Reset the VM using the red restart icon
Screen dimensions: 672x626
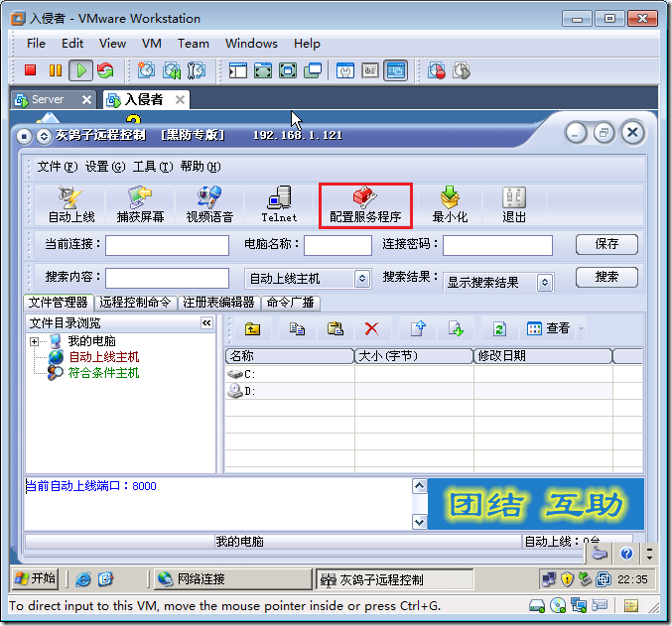click(x=105, y=70)
